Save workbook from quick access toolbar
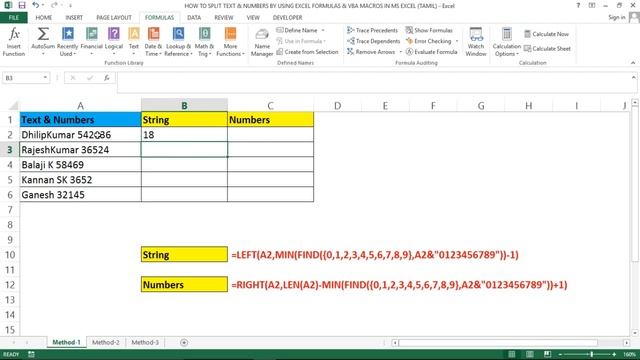 [22, 5]
